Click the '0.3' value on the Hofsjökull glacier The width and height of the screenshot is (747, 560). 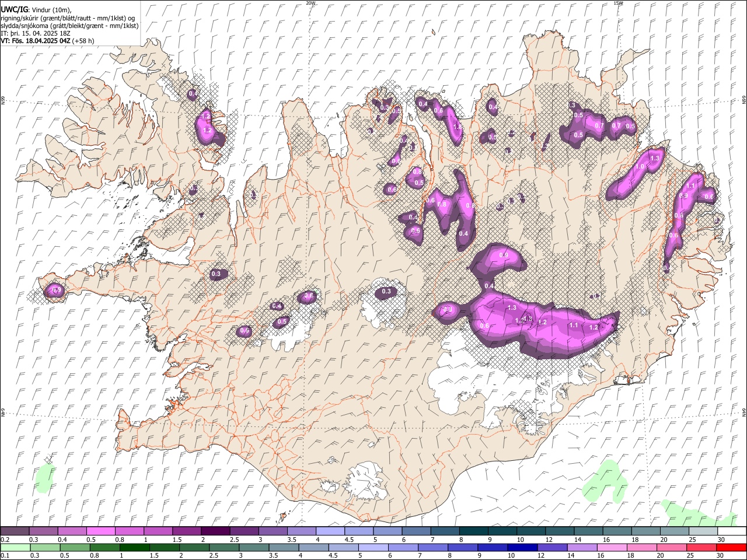[386, 292]
